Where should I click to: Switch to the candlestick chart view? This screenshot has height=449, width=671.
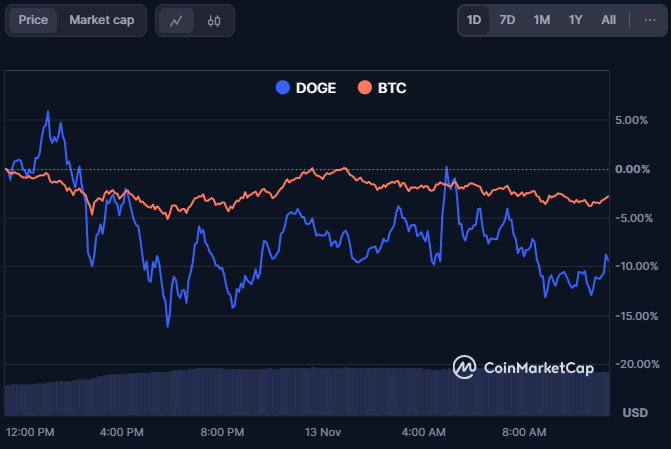point(214,20)
